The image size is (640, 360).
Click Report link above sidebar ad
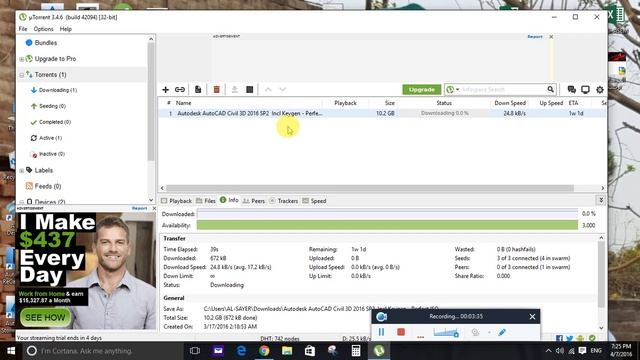pos(139,208)
